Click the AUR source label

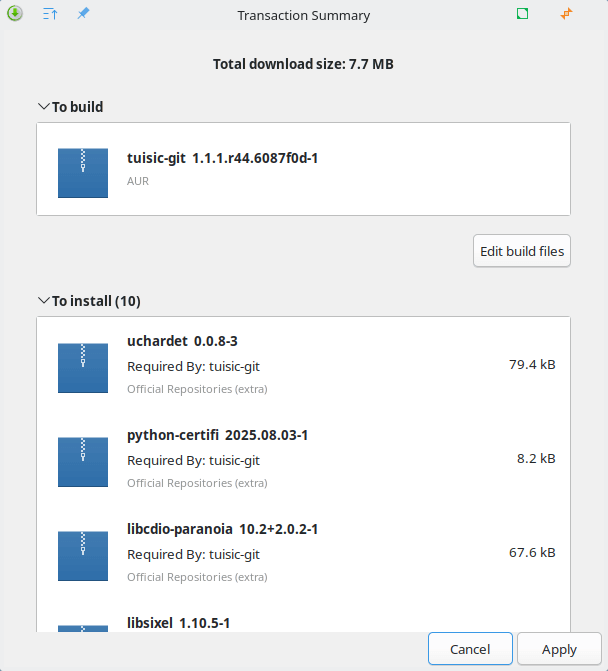[x=138, y=181]
